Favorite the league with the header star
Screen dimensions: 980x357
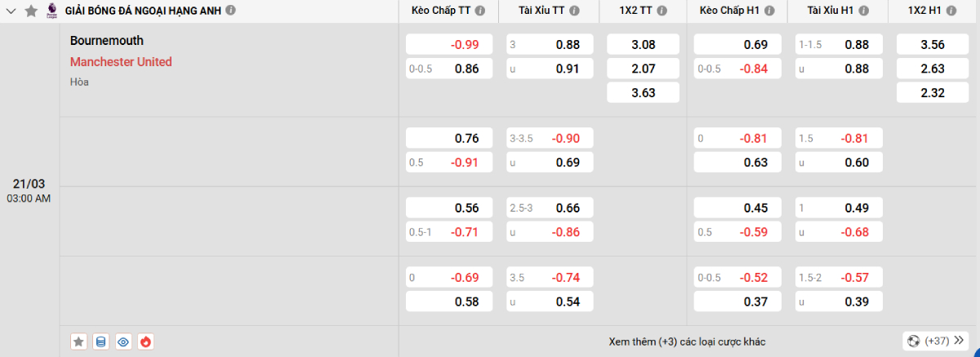click(31, 11)
